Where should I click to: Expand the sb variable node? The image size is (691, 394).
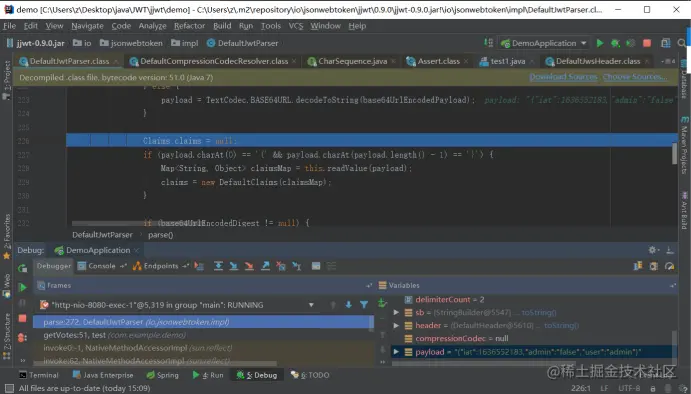[396, 312]
